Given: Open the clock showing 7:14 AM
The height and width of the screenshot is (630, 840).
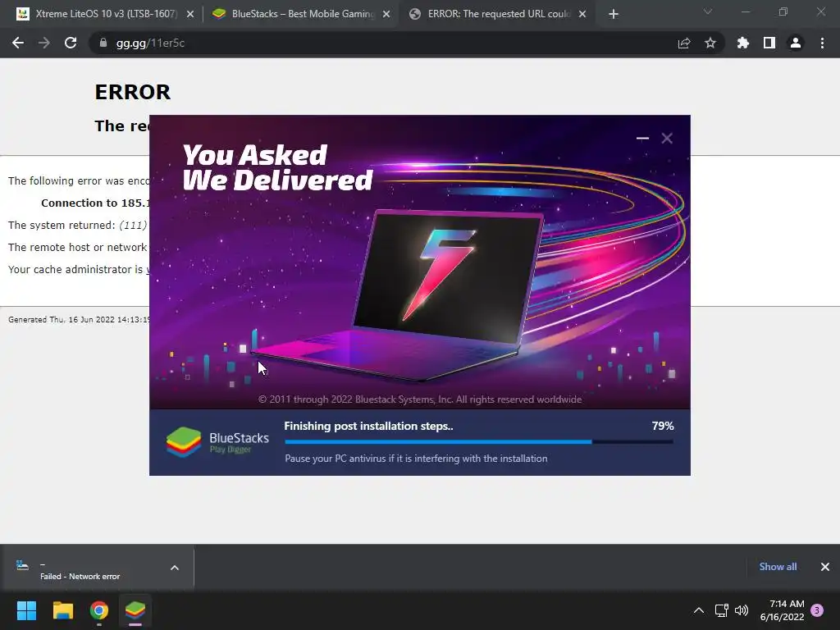Looking at the screenshot, I should click(x=782, y=610).
